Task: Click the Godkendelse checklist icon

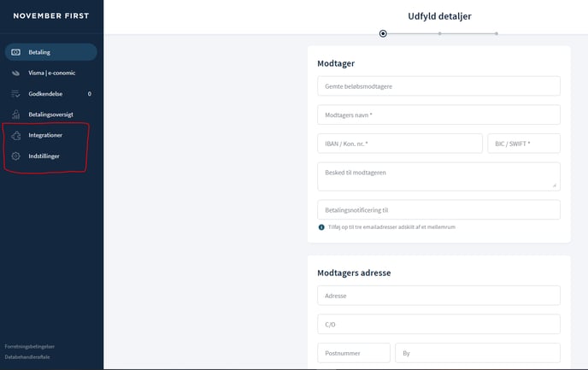Action: click(x=16, y=93)
